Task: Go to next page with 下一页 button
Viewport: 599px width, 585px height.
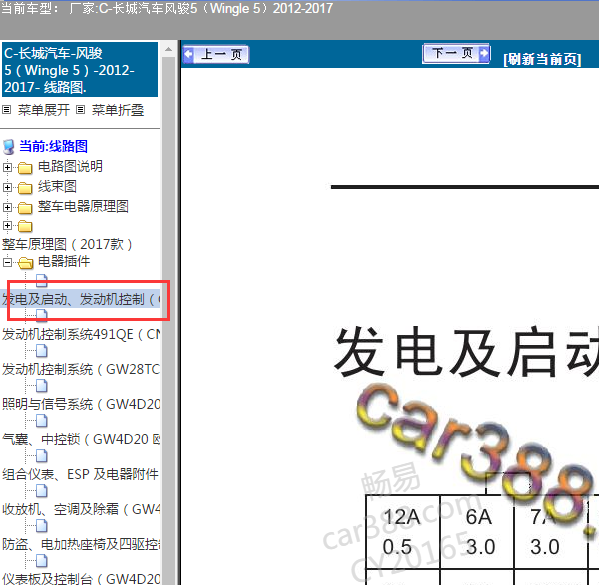Action: 456,53
